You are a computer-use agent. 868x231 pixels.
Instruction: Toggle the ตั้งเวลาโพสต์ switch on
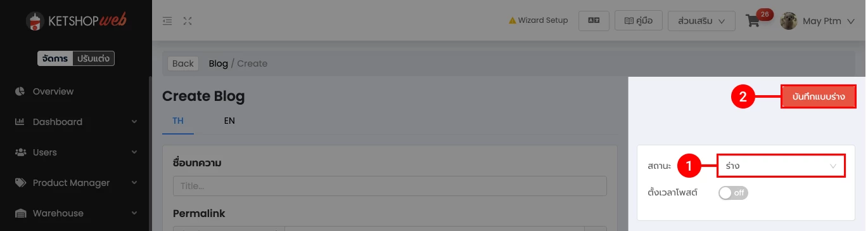coord(733,192)
